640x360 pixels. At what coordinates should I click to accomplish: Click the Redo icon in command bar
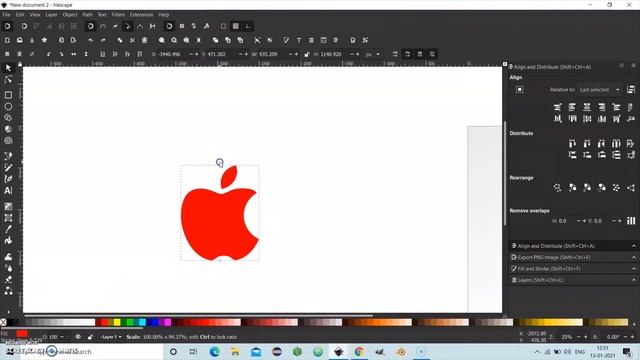pyautogui.click(x=103, y=40)
